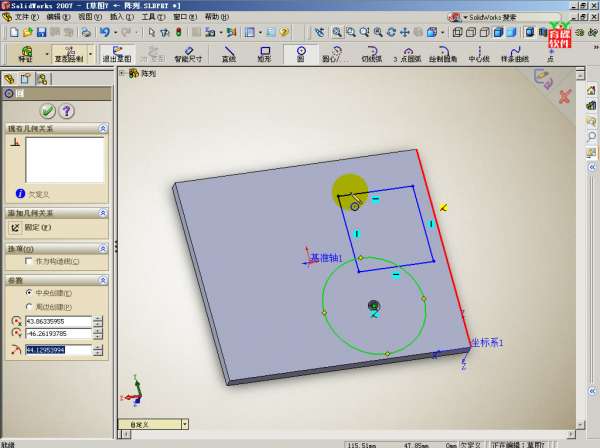Confirm with the green checkmark OK button

(47, 111)
